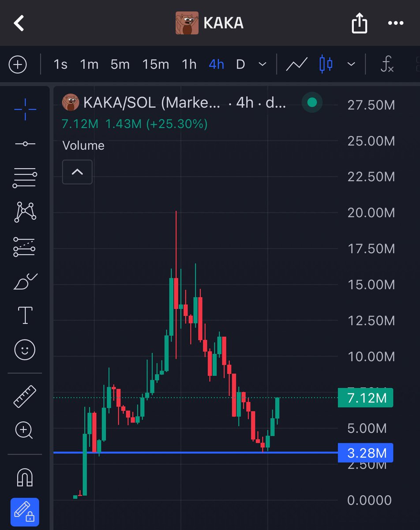The height and width of the screenshot is (530, 420).
Task: Select the active 4h timeframe
Action: 216,64
